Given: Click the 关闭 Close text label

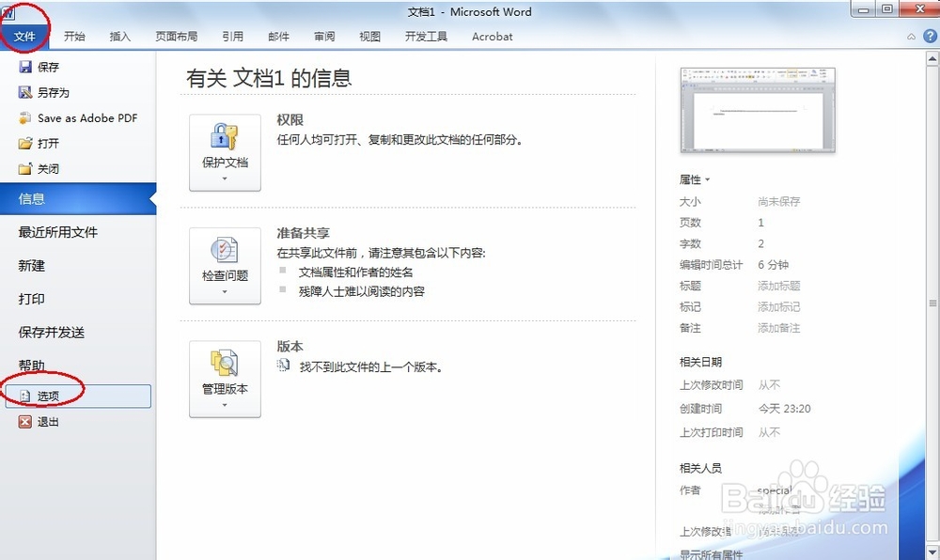Looking at the screenshot, I should pos(49,169).
